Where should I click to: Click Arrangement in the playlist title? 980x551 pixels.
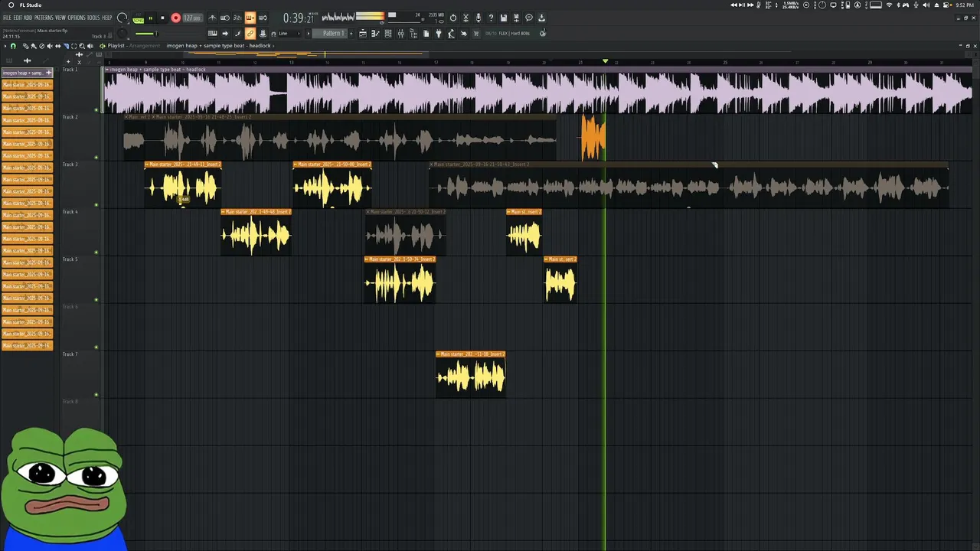click(x=145, y=46)
